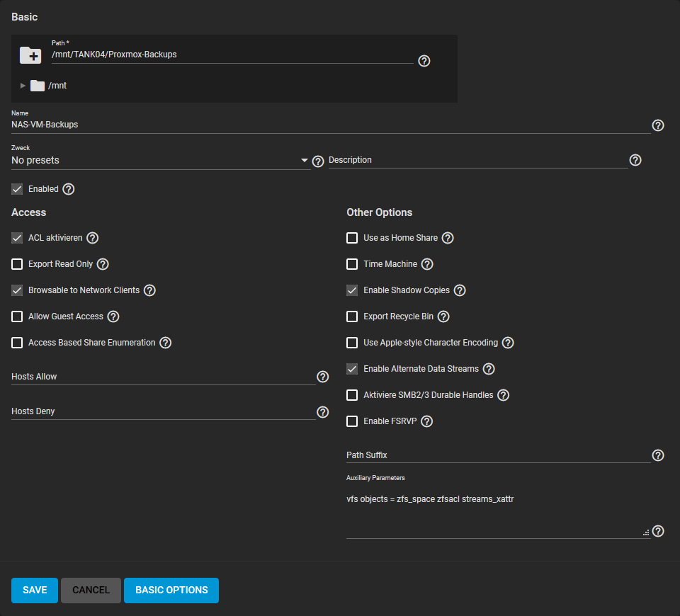Check Use Apple-style Character Encoding
This screenshot has height=616, width=680.
point(352,343)
